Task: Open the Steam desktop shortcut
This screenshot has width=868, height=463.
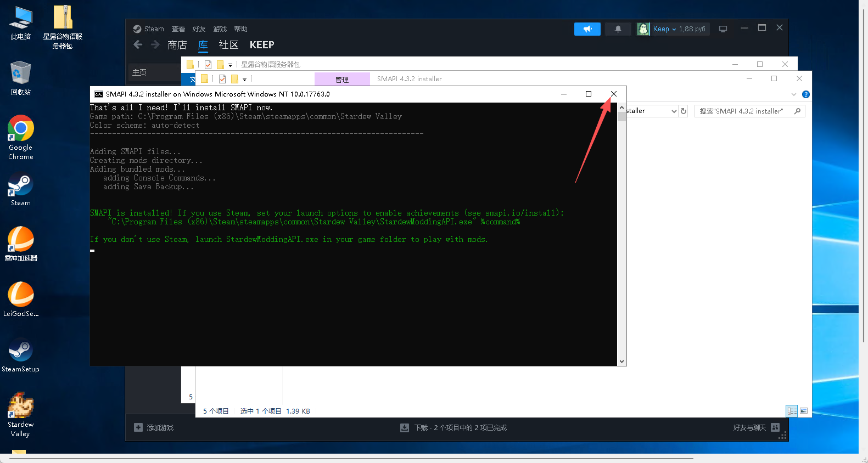Action: tap(21, 189)
